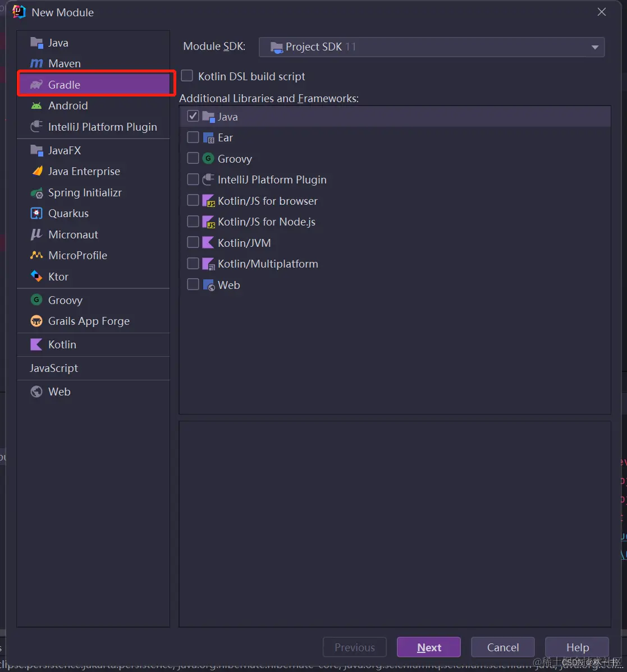This screenshot has height=672, width=627.
Task: Check the Kotlin/JS for browser checkbox
Action: click(193, 200)
